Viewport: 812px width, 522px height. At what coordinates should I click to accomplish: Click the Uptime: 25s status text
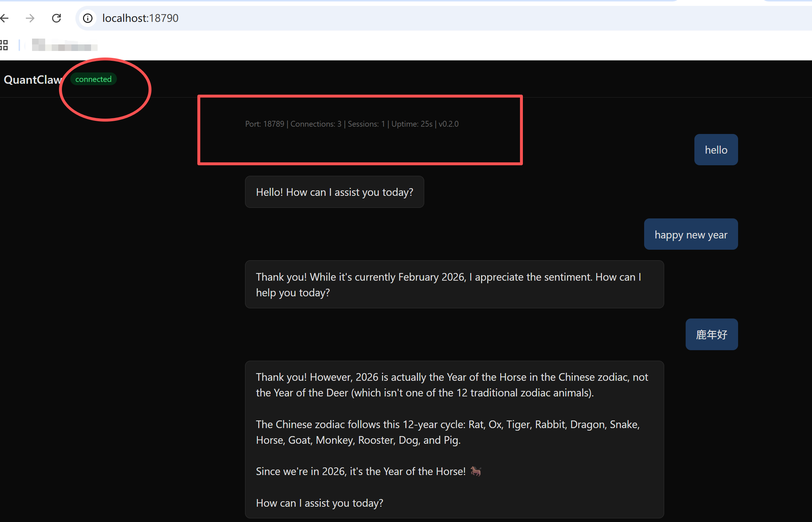point(411,124)
